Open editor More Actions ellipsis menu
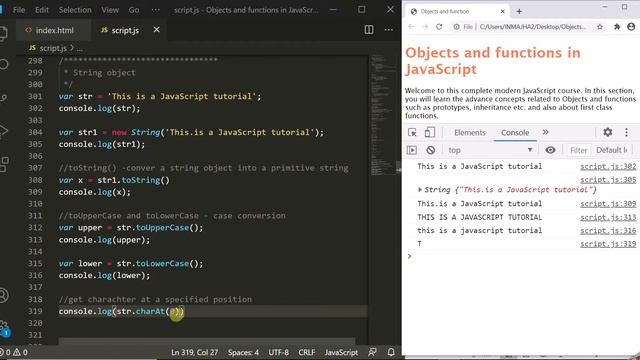Screen dimensions: 640x360 [389, 30]
